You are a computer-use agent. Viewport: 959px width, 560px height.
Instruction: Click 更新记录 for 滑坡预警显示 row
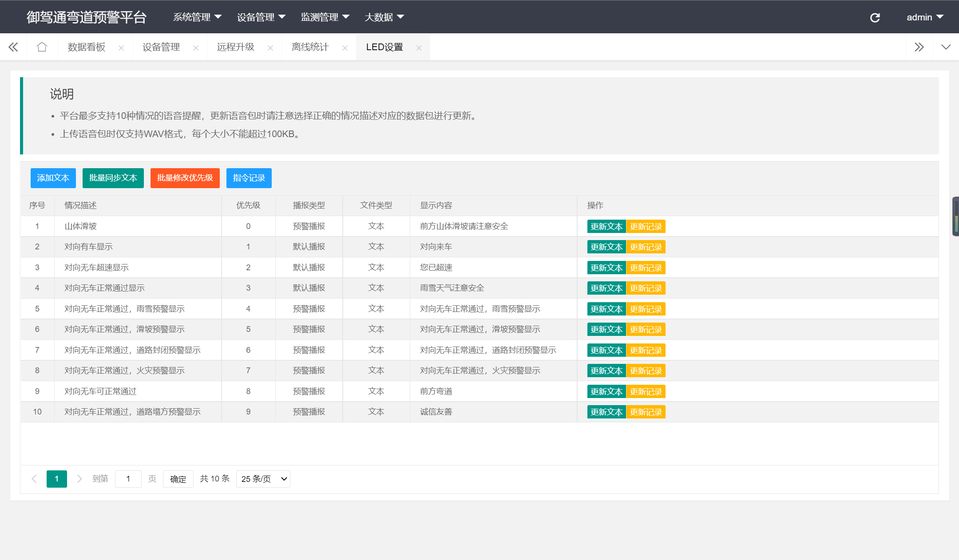(x=646, y=329)
